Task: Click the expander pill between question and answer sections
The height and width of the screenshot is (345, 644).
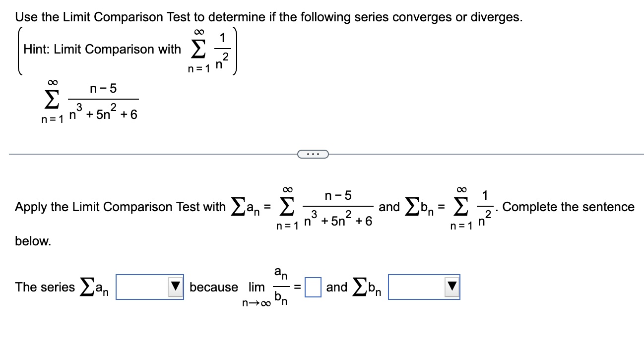Action: coord(313,154)
